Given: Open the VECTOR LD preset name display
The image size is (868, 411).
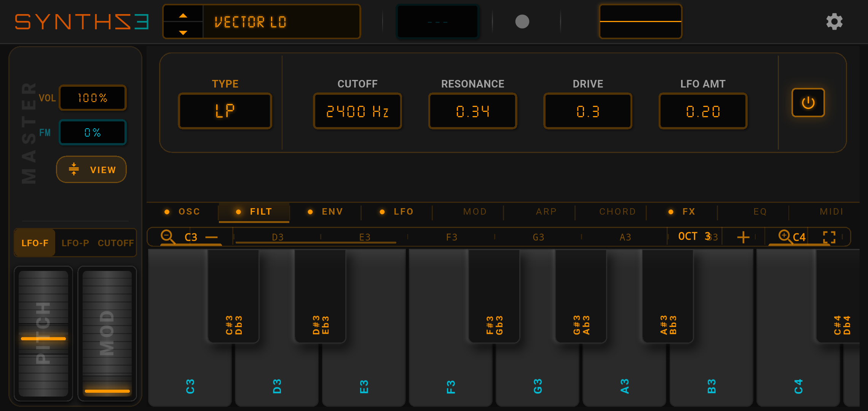Looking at the screenshot, I should click(x=281, y=22).
